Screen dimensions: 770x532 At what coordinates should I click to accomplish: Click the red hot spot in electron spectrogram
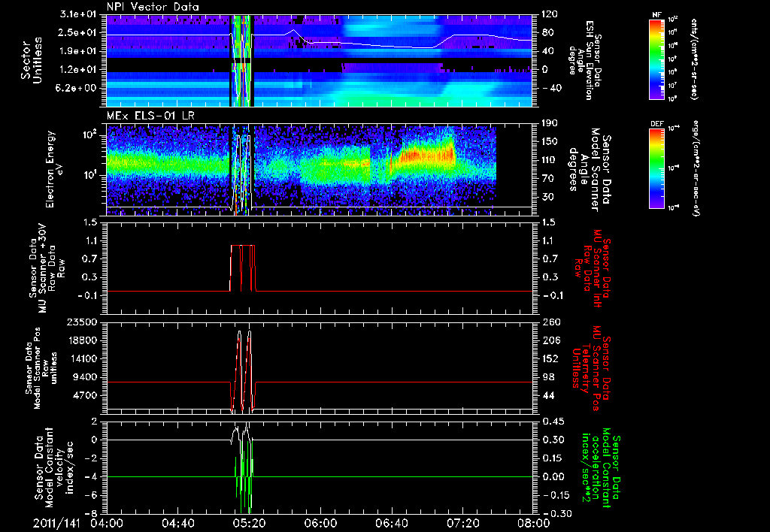point(426,156)
